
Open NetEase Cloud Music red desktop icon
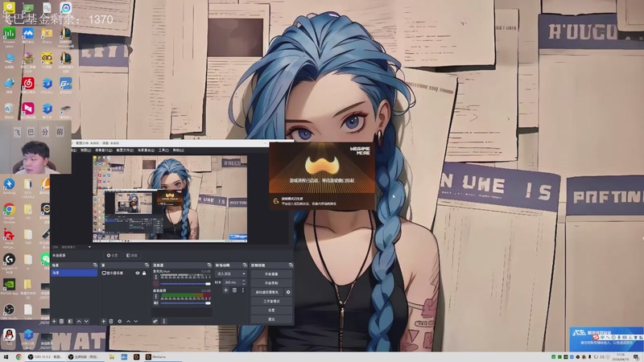coord(28,85)
